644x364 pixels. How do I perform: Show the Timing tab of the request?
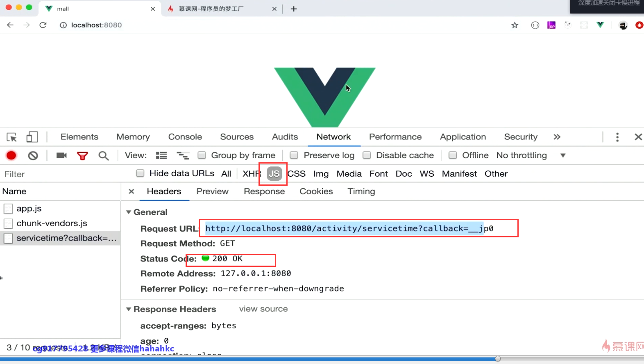pos(361,191)
